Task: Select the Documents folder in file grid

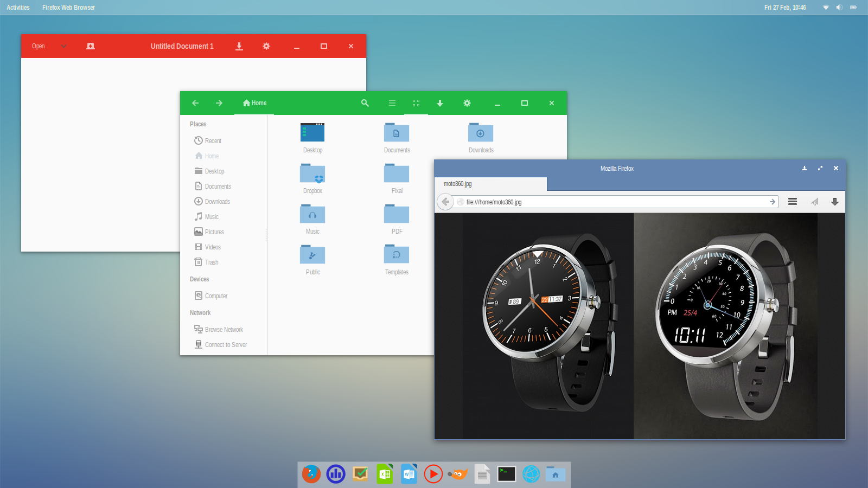Action: click(397, 133)
